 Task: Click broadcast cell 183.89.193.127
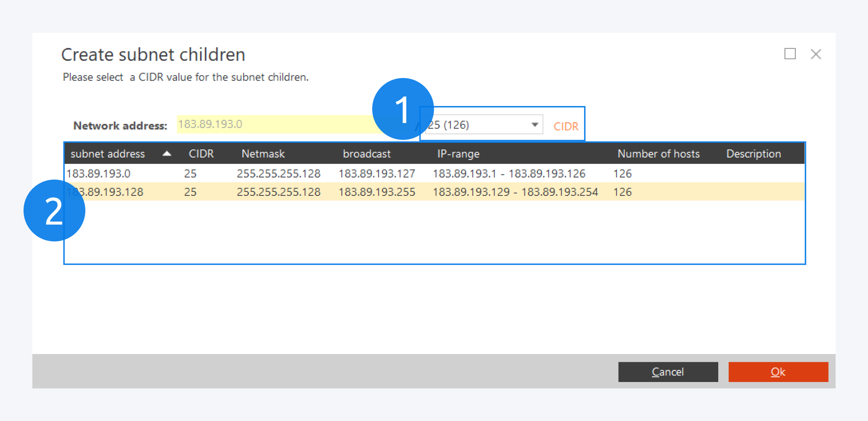[x=377, y=173]
